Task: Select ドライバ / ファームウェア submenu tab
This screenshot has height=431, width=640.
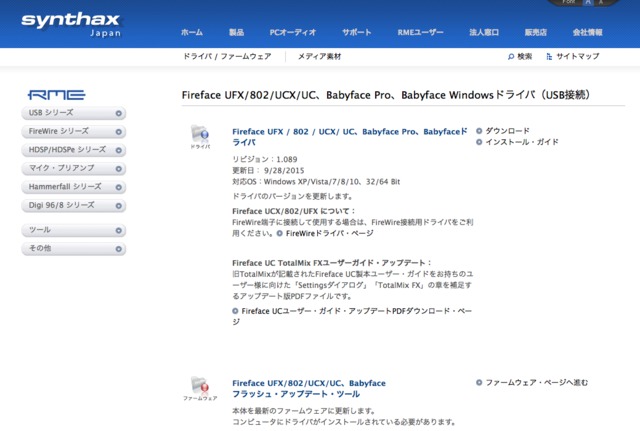Action: [227, 56]
